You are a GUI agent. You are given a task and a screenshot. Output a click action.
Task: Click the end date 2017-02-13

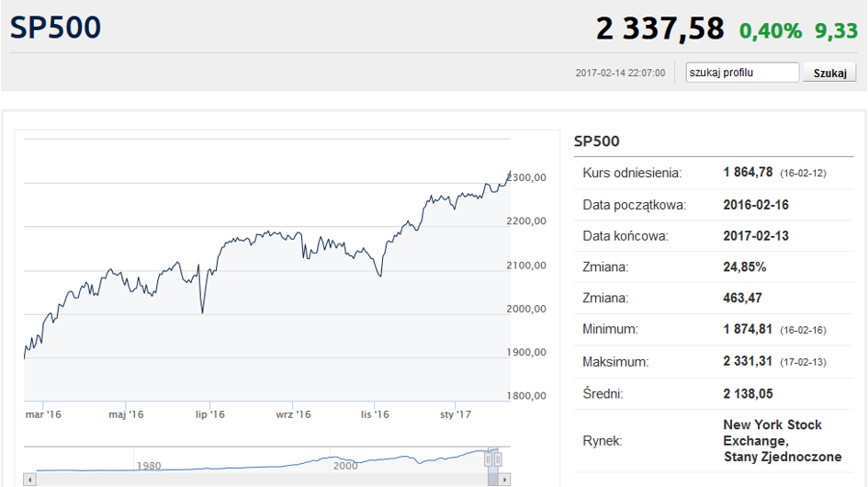click(x=756, y=236)
